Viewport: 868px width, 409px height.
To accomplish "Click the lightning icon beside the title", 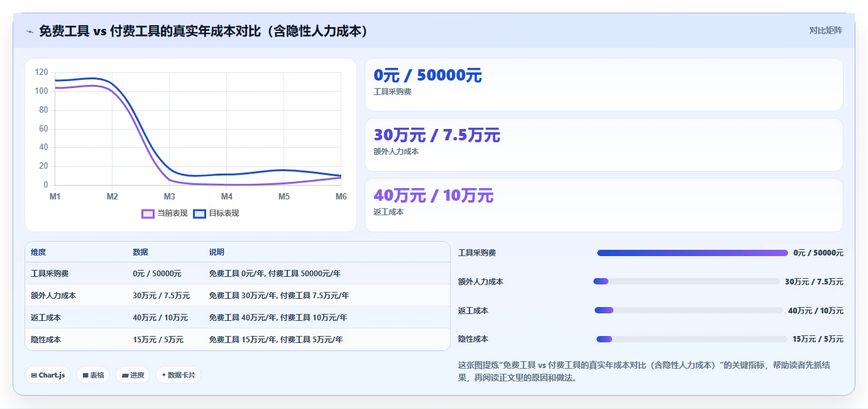I will click(x=30, y=31).
